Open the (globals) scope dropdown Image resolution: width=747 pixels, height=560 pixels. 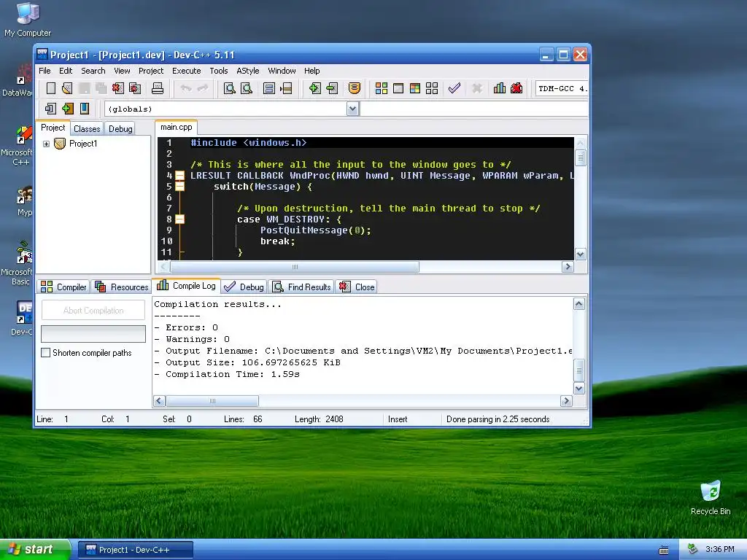point(352,109)
